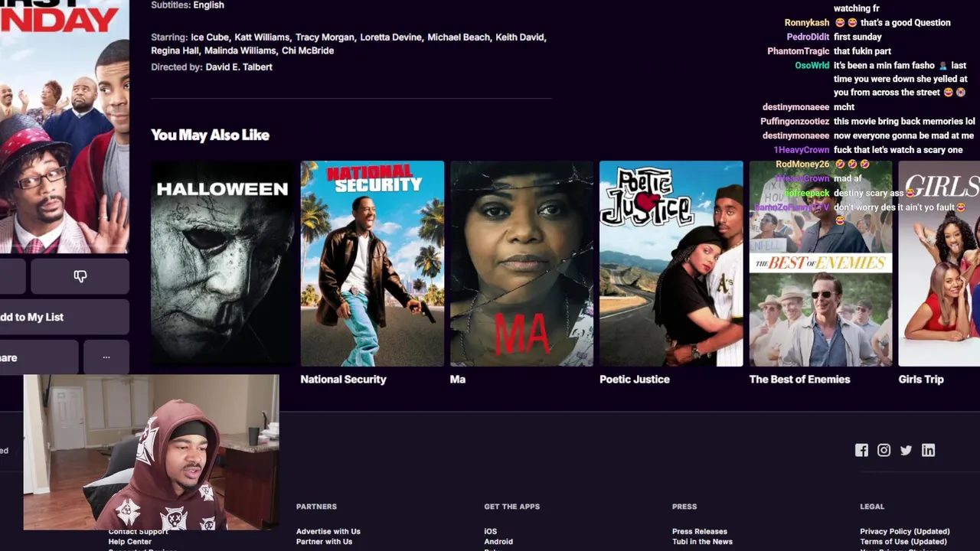This screenshot has height=551, width=980.
Task: Open Tubi's LinkedIn icon in footer
Action: 928,450
